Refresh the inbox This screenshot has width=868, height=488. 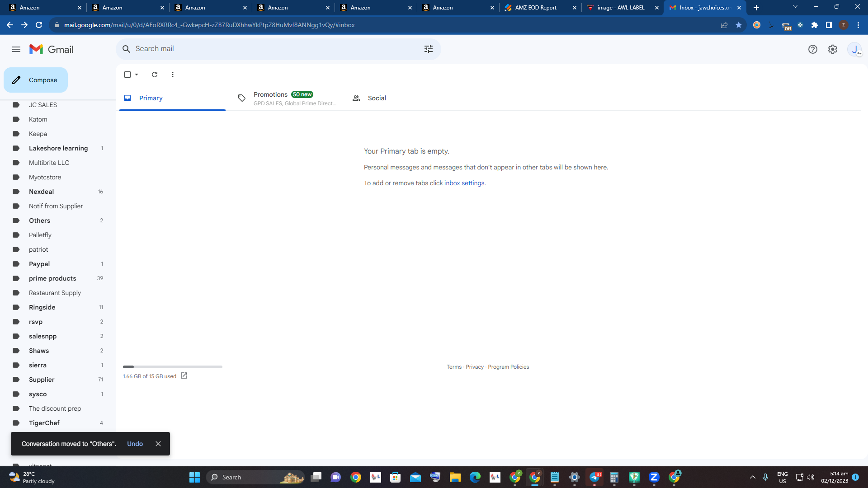(155, 75)
